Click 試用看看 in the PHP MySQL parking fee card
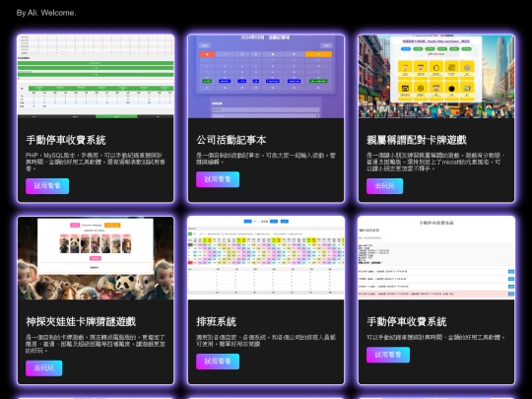Screen dimensions: 532x399 coord(47,186)
